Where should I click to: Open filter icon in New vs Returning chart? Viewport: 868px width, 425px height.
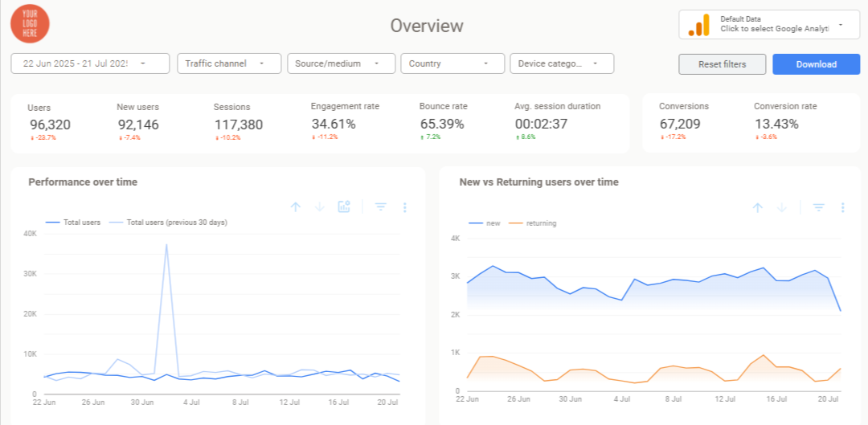point(819,207)
